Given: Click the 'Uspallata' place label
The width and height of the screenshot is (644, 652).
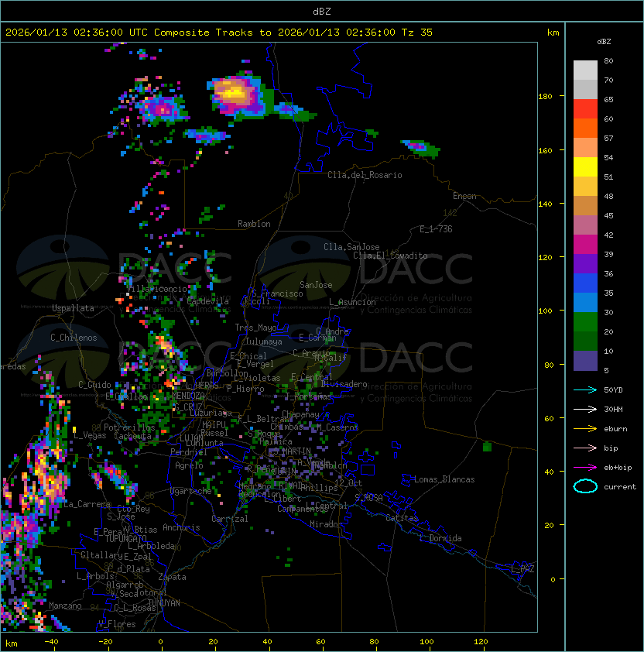Looking at the screenshot, I should tap(73, 308).
